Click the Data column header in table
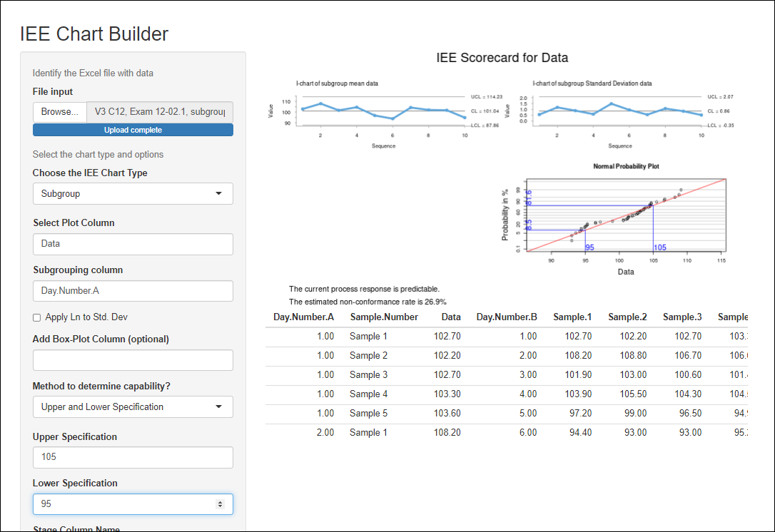The image size is (775, 532). 450,317
